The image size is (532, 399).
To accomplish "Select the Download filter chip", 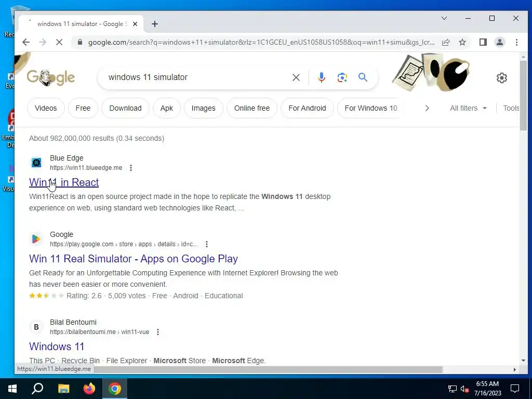I will (125, 108).
